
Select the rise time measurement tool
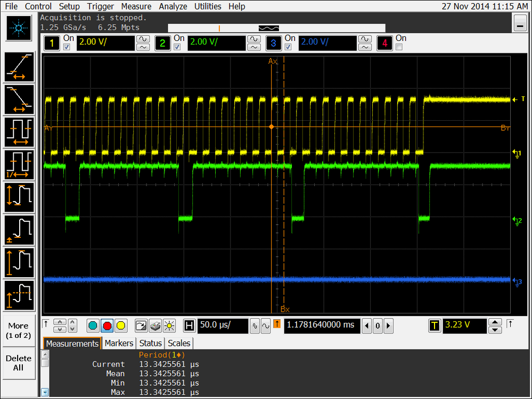point(18,66)
